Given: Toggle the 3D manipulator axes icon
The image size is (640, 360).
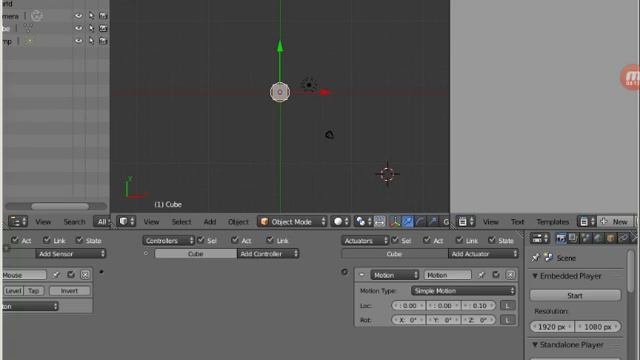Looking at the screenshot, I should tap(395, 222).
